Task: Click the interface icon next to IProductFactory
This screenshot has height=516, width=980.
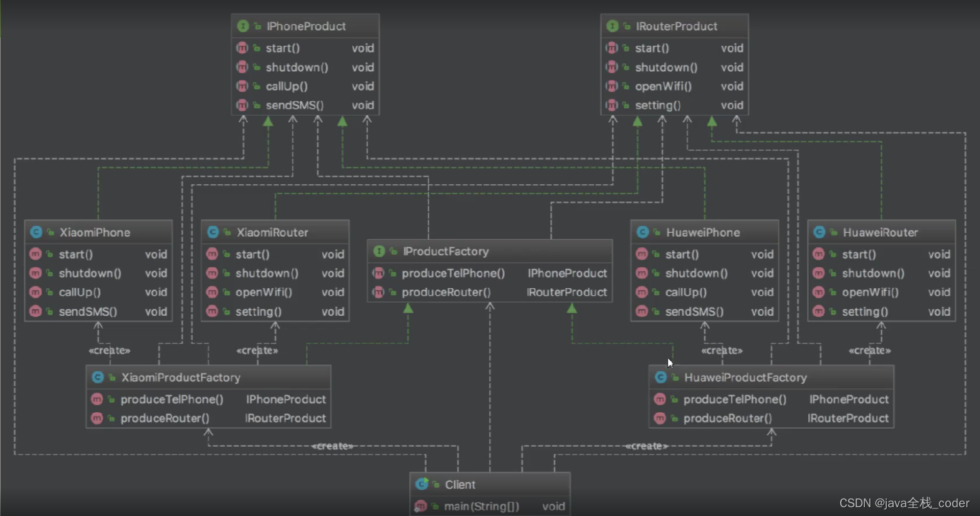Action: coord(379,251)
